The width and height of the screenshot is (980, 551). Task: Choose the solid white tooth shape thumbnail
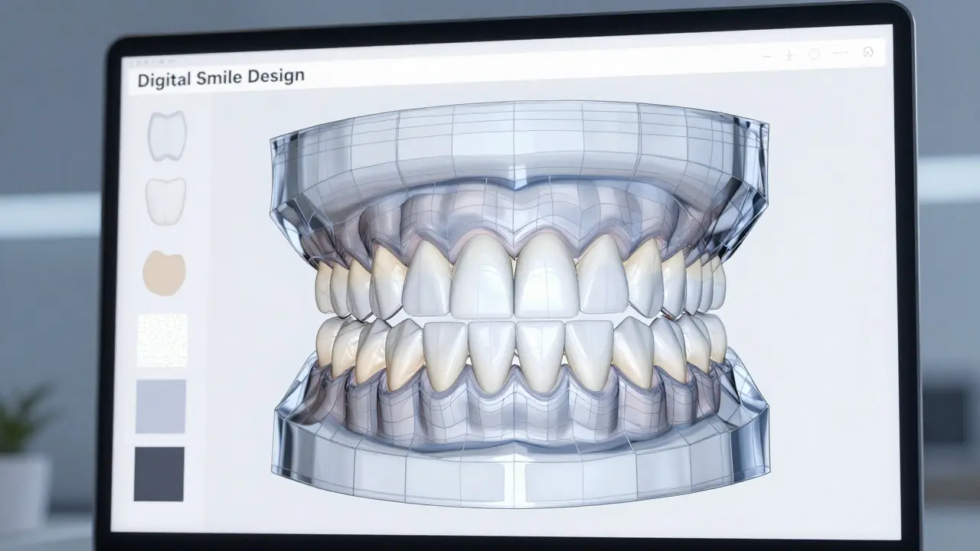point(165,201)
